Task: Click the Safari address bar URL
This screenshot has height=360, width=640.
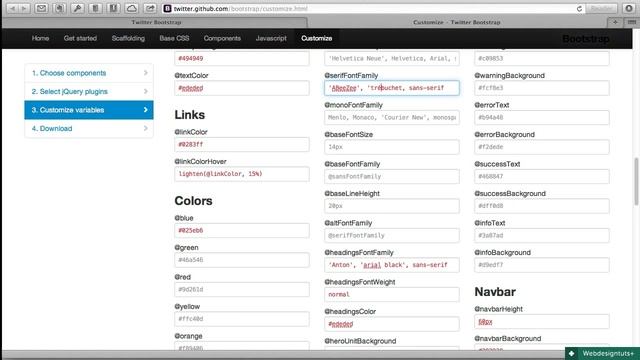Action: pyautogui.click(x=241, y=9)
